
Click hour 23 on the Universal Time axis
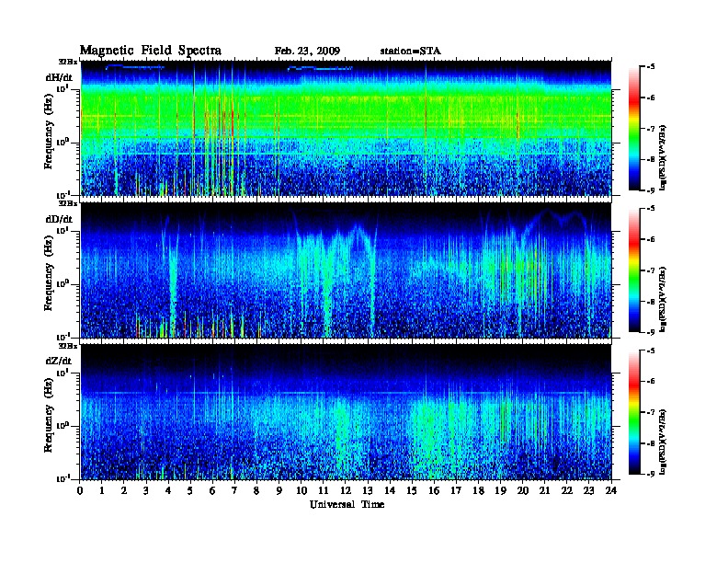589,490
